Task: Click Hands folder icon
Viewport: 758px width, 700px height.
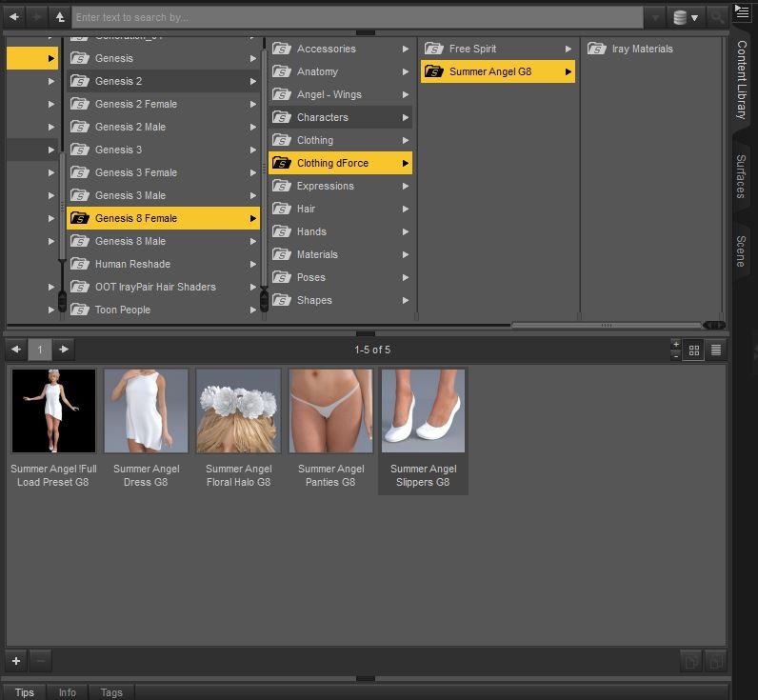Action: (x=281, y=232)
